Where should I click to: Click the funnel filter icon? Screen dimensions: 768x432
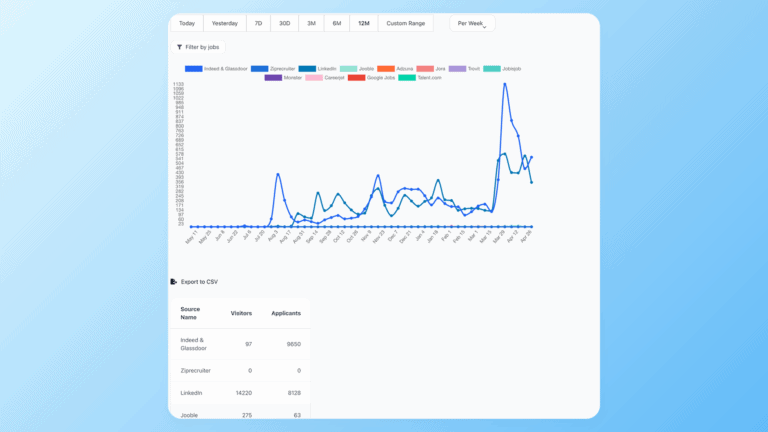[179, 47]
